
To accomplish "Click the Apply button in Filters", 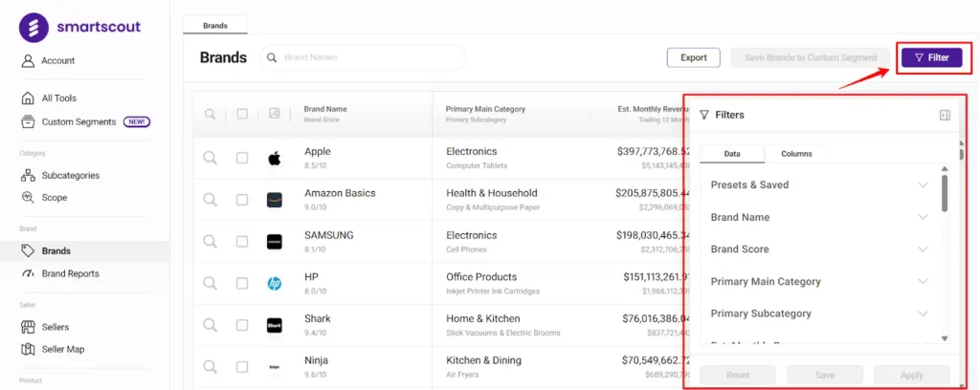I will [912, 375].
